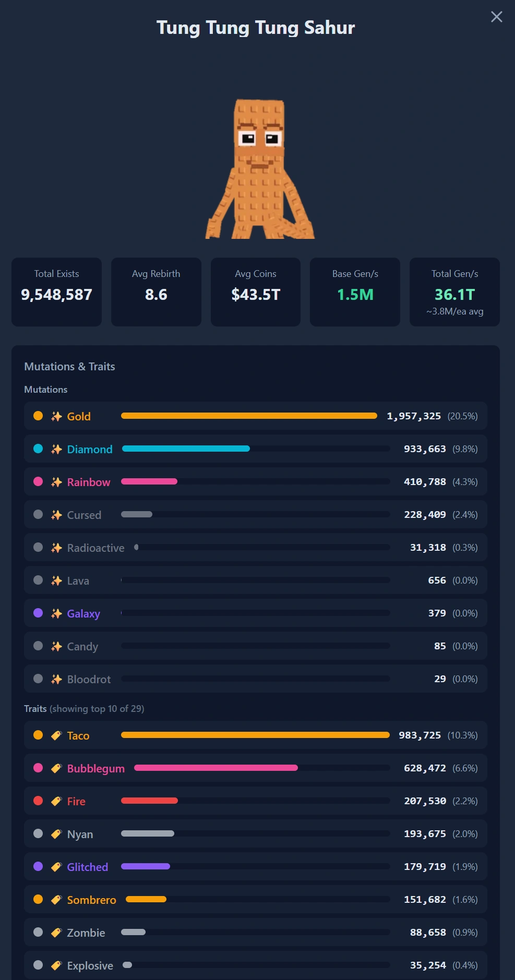Click the pink color dot for Rainbow
Viewport: 515px width, 980px height.
click(x=38, y=481)
